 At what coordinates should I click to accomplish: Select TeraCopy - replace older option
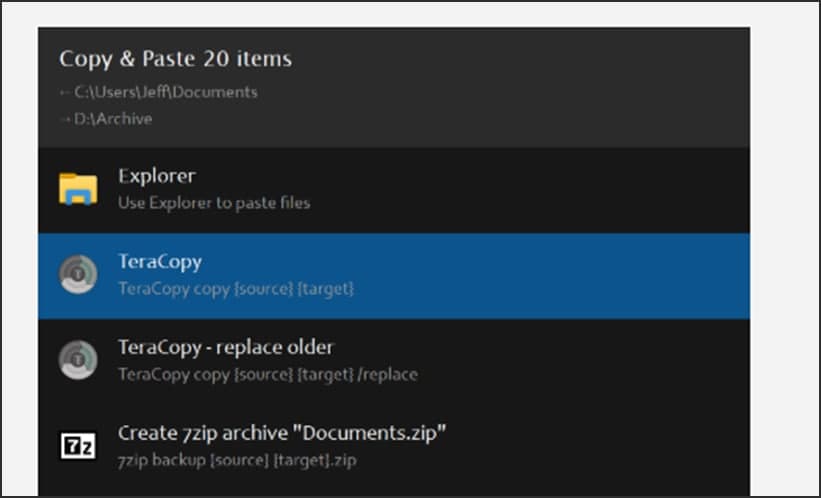tap(226, 348)
